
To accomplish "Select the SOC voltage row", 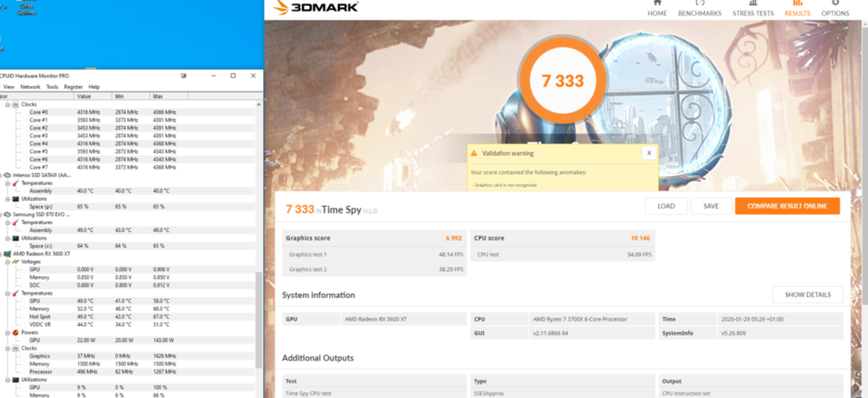I will (128, 285).
